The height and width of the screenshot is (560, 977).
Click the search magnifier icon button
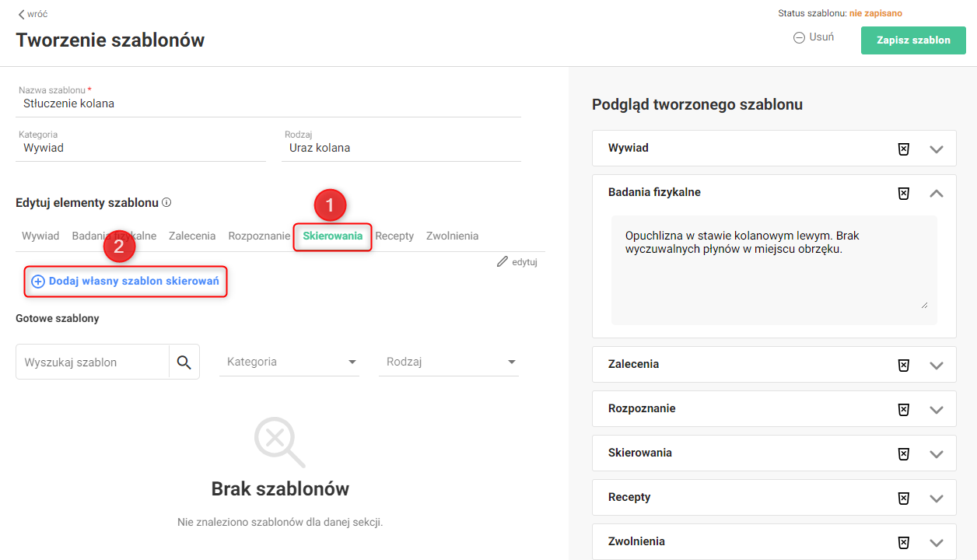(184, 362)
